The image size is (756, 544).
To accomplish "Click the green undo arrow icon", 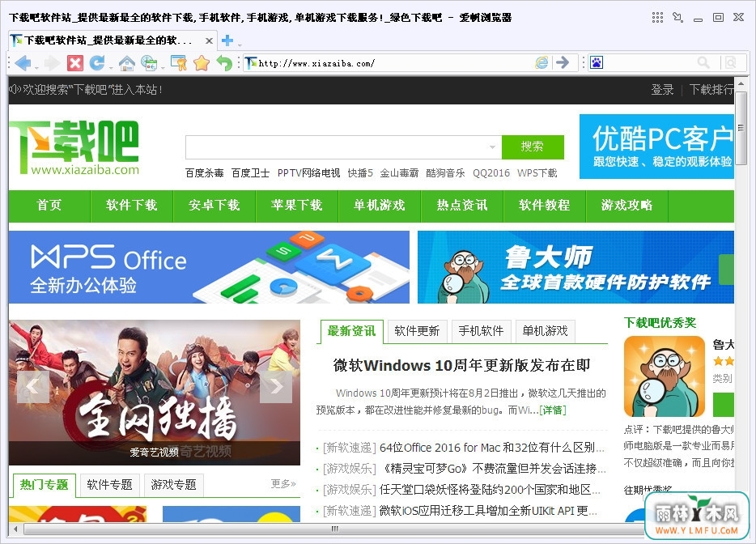I will tap(224, 62).
